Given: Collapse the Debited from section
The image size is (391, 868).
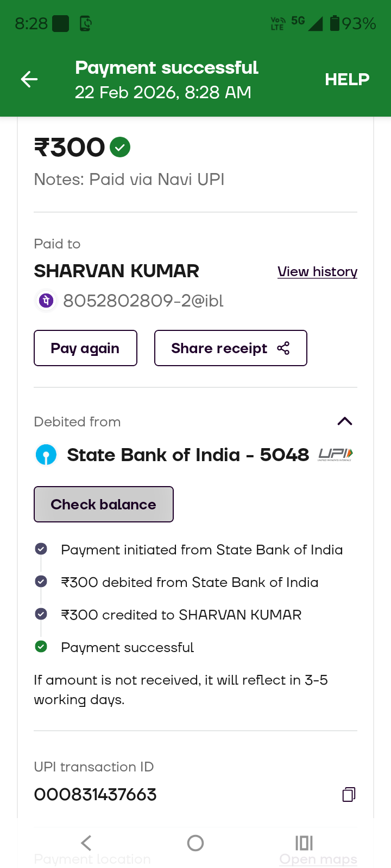Looking at the screenshot, I should click(x=345, y=422).
